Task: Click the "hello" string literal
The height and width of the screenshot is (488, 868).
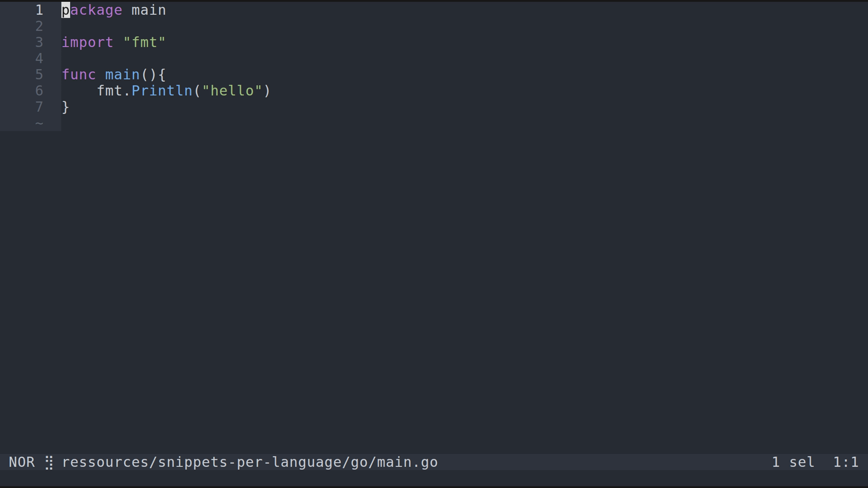Action: 232,91
